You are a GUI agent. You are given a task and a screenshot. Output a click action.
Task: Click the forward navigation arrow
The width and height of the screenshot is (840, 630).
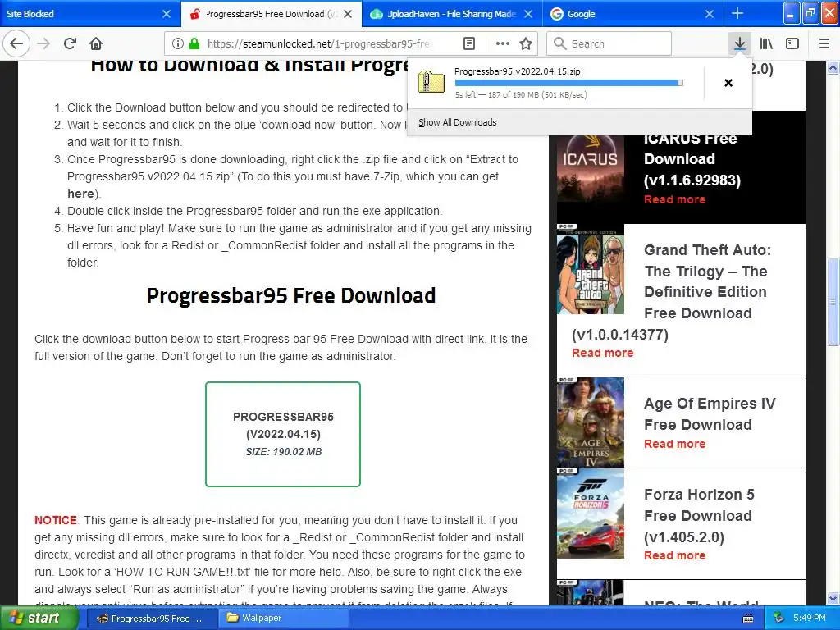(43, 43)
